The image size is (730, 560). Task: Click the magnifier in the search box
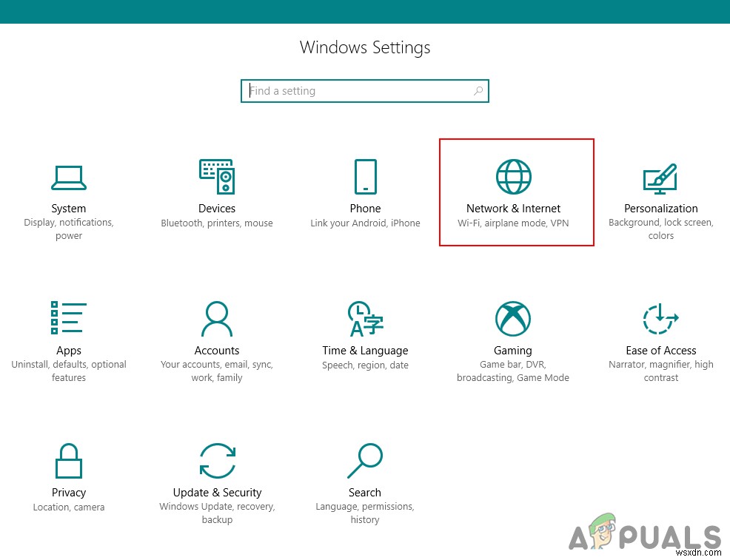(478, 91)
